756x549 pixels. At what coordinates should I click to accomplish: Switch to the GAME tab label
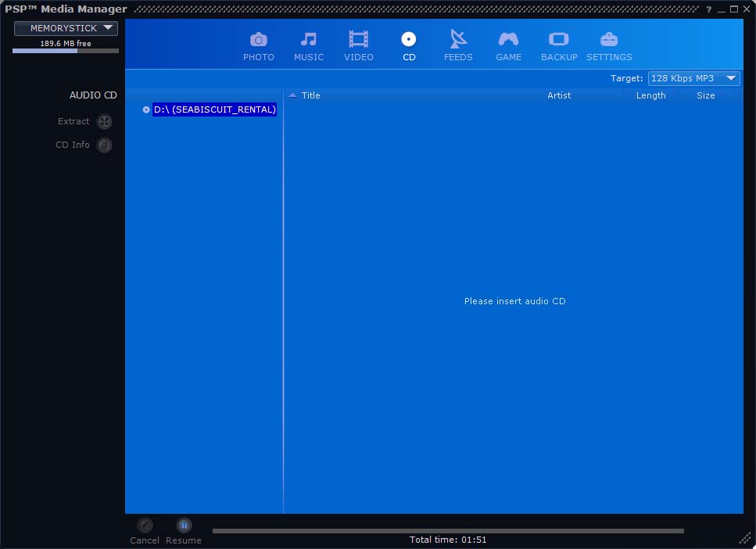pyautogui.click(x=508, y=57)
